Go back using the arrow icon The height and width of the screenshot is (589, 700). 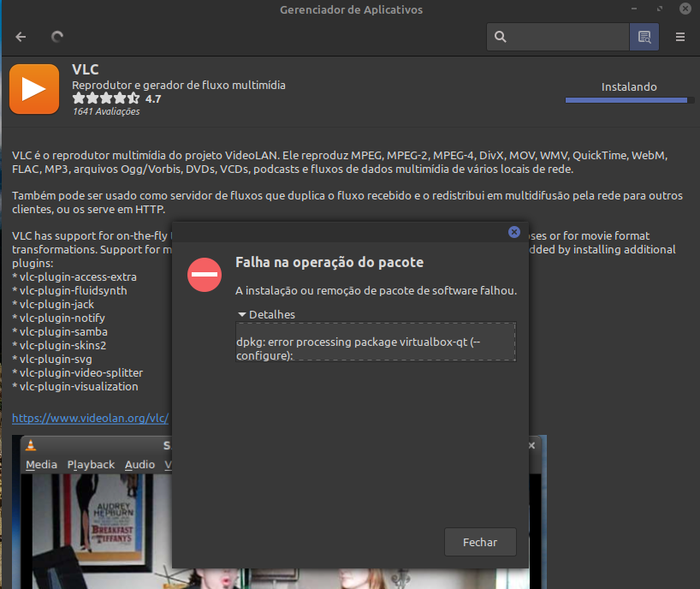point(21,37)
